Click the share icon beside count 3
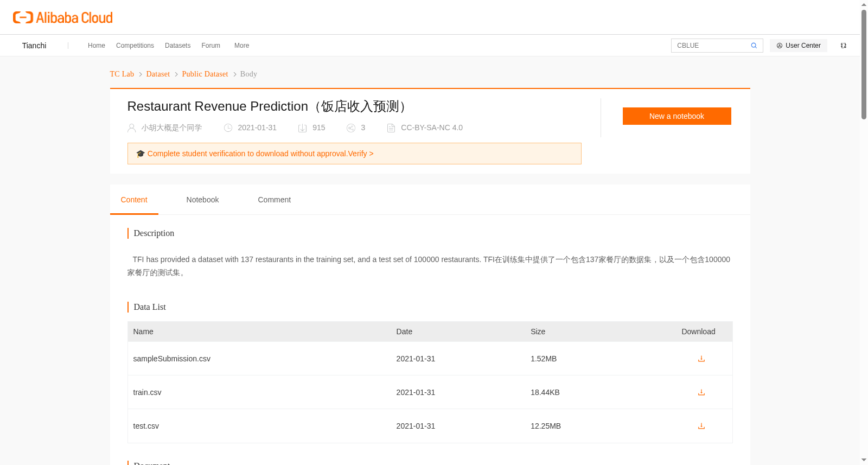 pyautogui.click(x=351, y=128)
